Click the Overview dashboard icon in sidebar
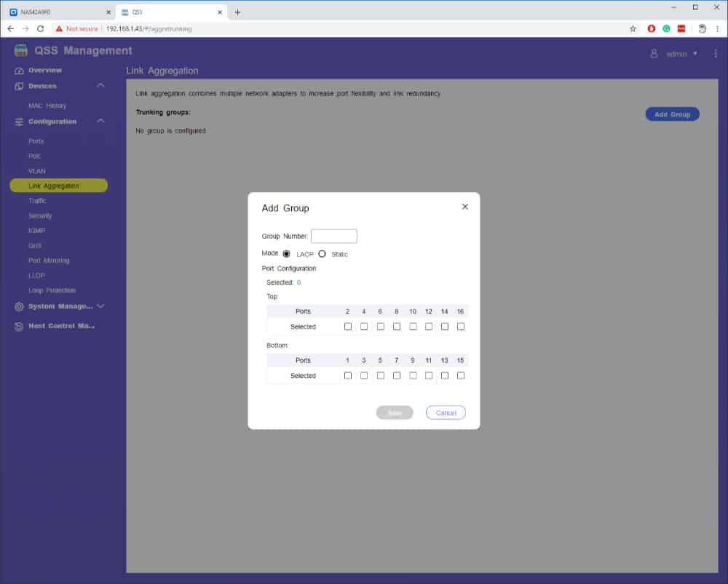The image size is (728, 584). point(20,71)
